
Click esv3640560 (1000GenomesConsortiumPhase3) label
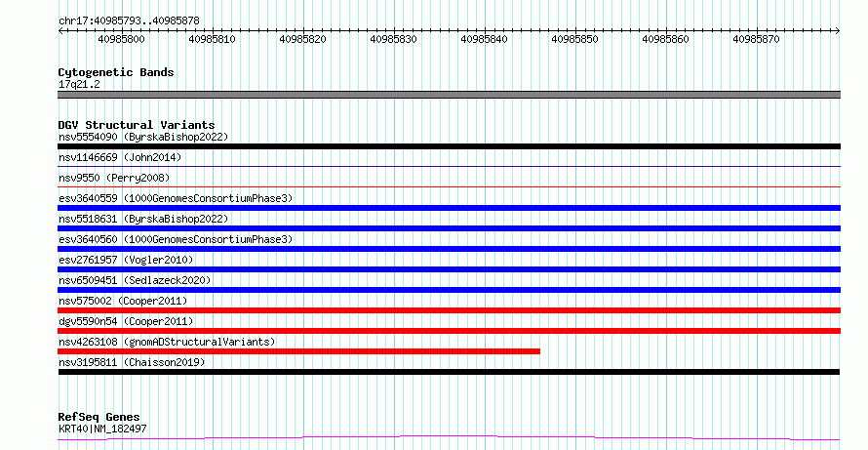tap(176, 239)
